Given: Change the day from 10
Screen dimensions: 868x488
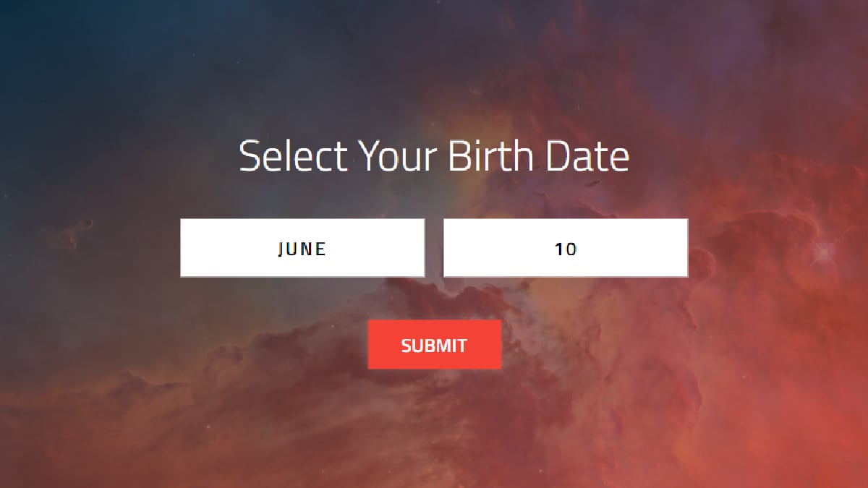Looking at the screenshot, I should 565,248.
